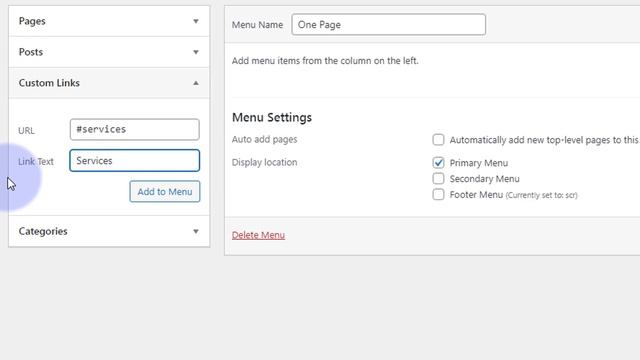Click the URL field containing #services
This screenshot has width=640, height=360.
point(135,129)
